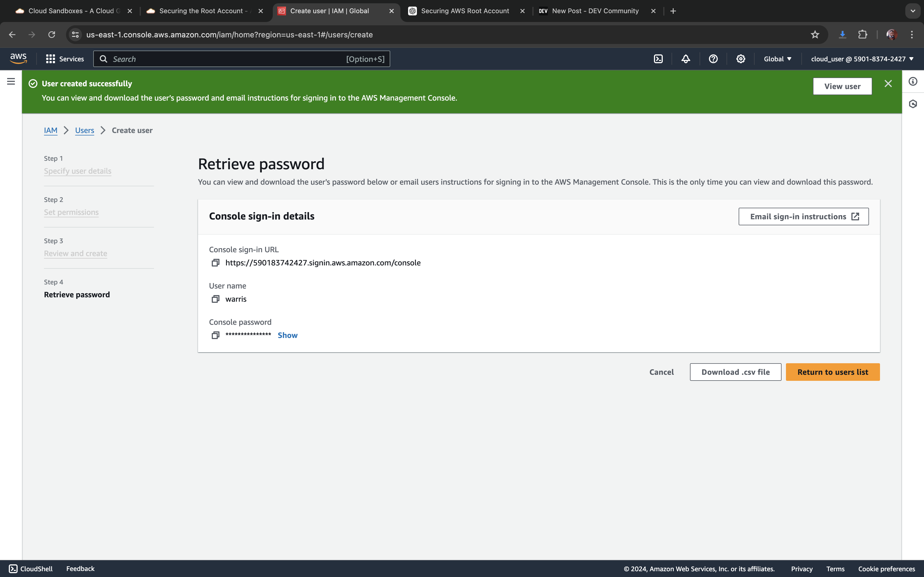Screen dimensions: 924x577
Task: Open the cloud_user account menu
Action: 862,59
